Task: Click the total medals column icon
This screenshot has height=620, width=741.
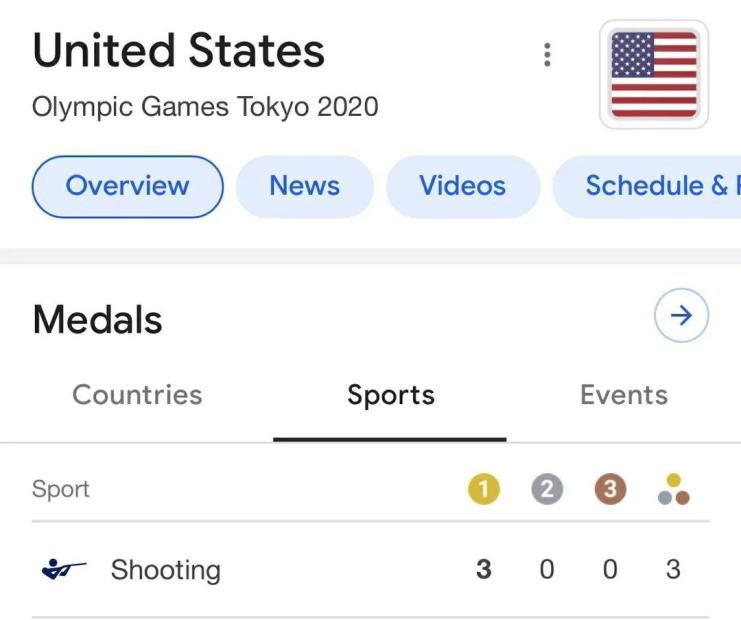Action: [674, 490]
